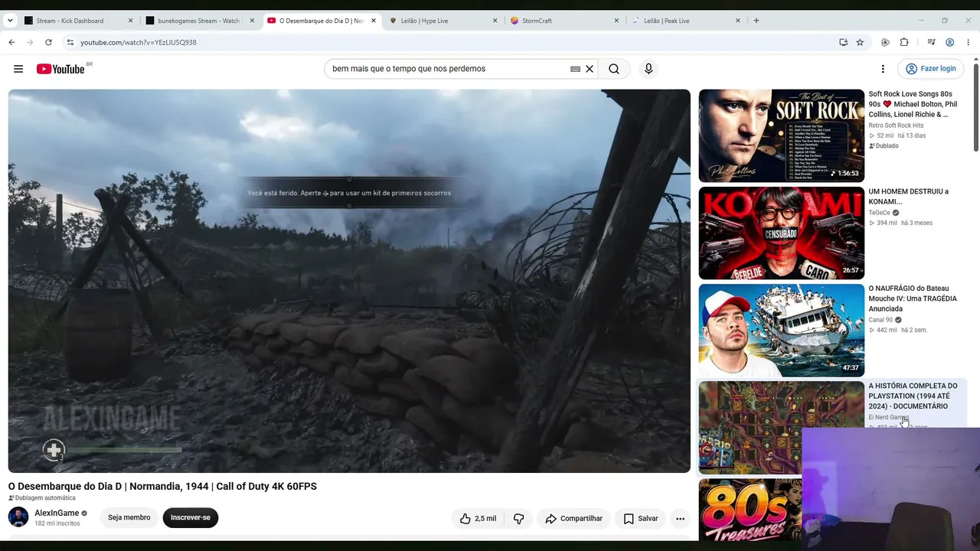Open Soft Rock Love Songs 80s title
Image resolution: width=980 pixels, height=551 pixels.
coord(913,104)
